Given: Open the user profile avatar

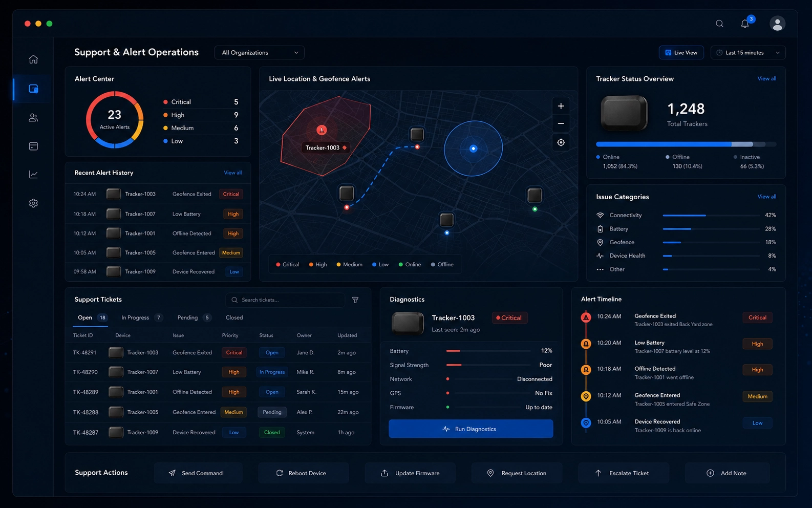Looking at the screenshot, I should tap(777, 24).
